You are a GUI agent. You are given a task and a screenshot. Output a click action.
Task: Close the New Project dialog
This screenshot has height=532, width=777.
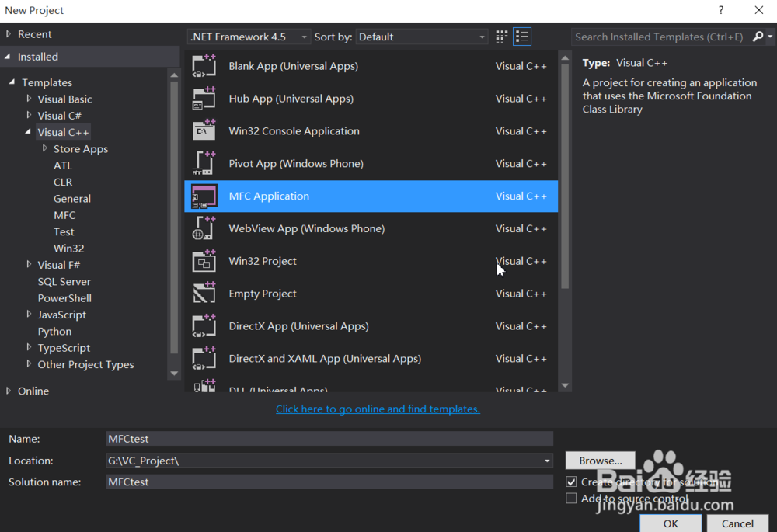(758, 10)
